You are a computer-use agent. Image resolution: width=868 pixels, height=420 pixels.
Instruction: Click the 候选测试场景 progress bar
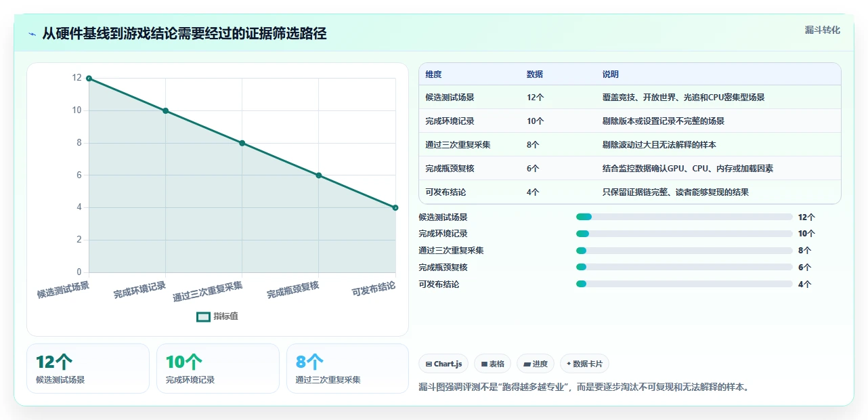(x=684, y=217)
